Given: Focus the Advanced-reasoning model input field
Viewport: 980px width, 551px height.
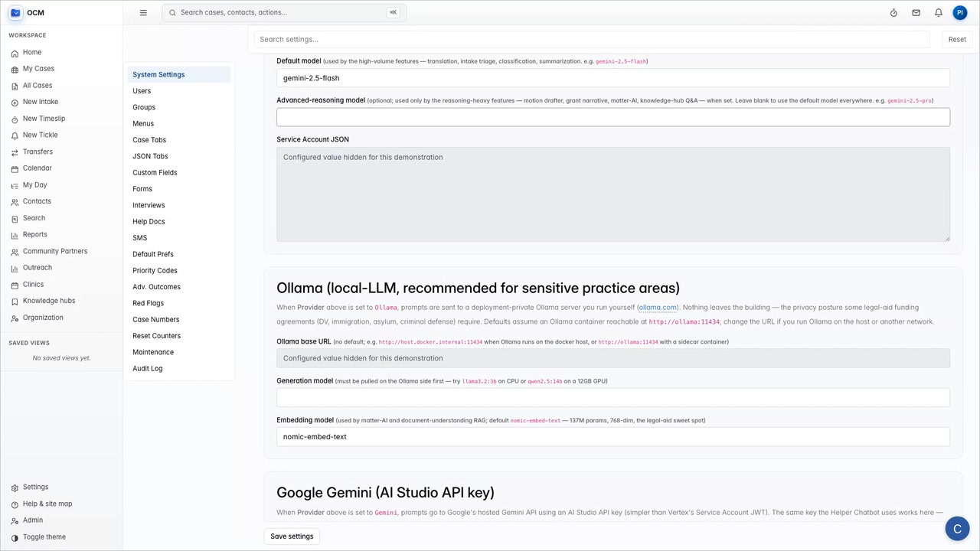Looking at the screenshot, I should pos(613,117).
